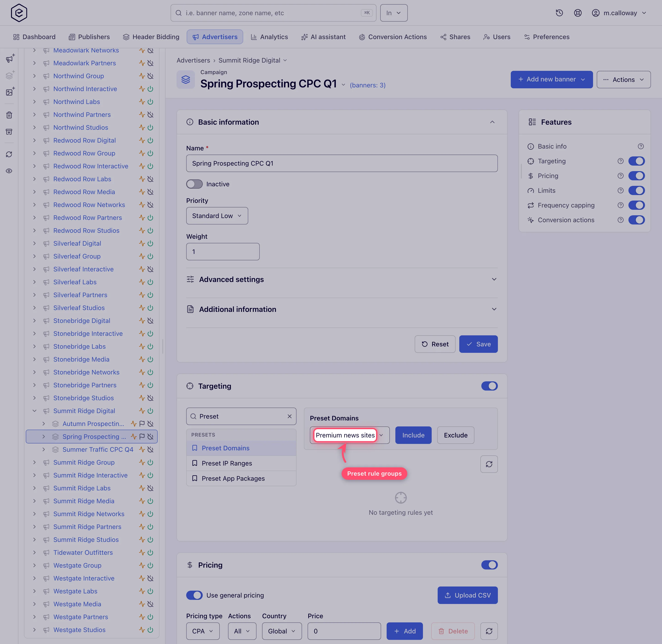Viewport: 662px width, 644px height.
Task: Click the statistics pulse icon for Tidewater Outfitters
Action: point(142,552)
